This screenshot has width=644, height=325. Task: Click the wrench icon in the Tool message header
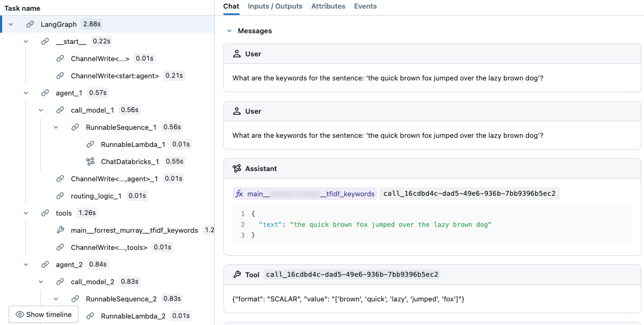237,274
